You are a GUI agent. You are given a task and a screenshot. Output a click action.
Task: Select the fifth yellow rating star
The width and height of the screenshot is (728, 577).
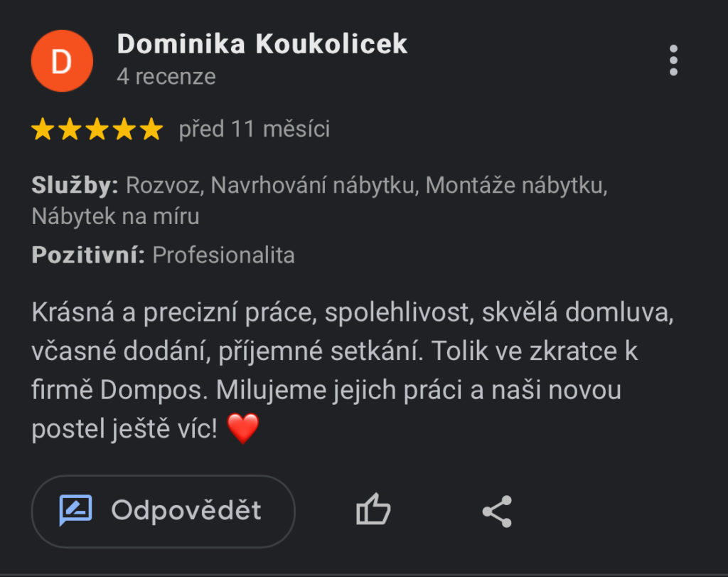coord(152,129)
